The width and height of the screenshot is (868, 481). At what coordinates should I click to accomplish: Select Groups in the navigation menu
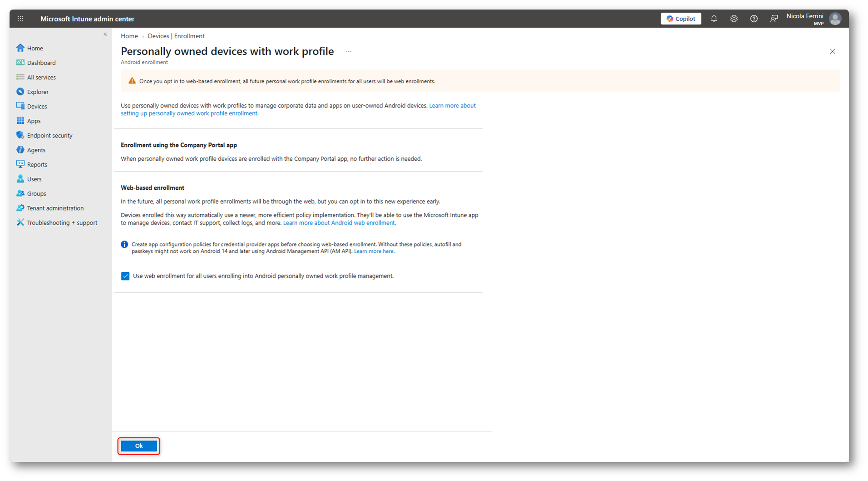36,193
